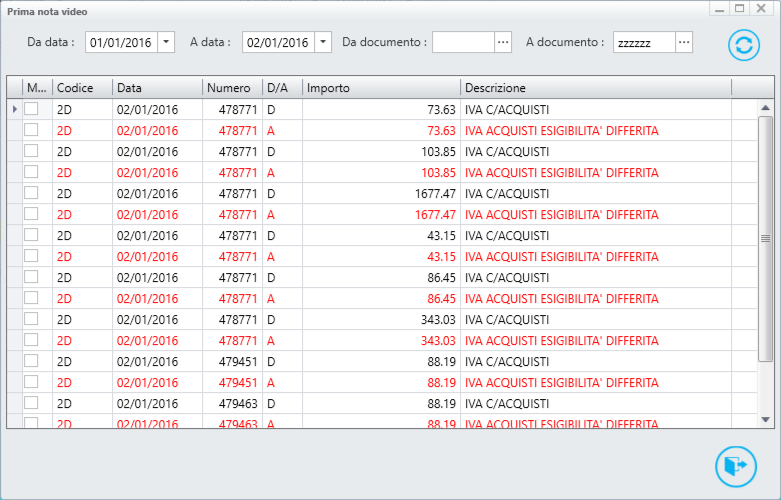Sort by the Codice column header
The height and width of the screenshot is (500, 781).
point(80,88)
